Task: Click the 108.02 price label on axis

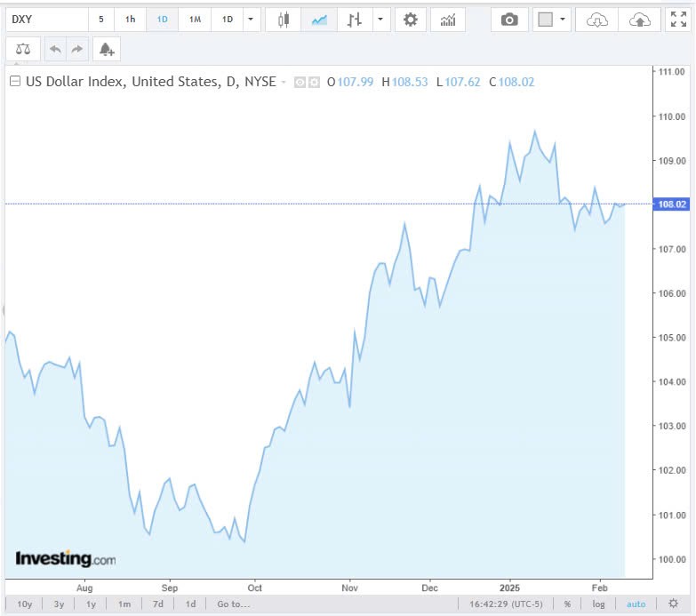Action: pyautogui.click(x=672, y=204)
